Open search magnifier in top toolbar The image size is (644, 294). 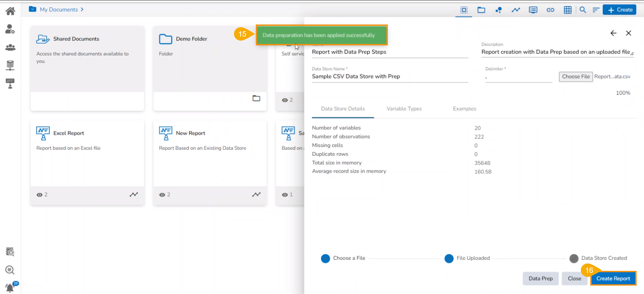(x=583, y=10)
